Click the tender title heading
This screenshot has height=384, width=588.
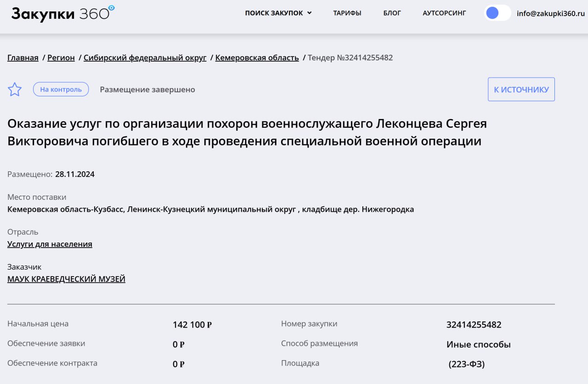click(x=247, y=132)
